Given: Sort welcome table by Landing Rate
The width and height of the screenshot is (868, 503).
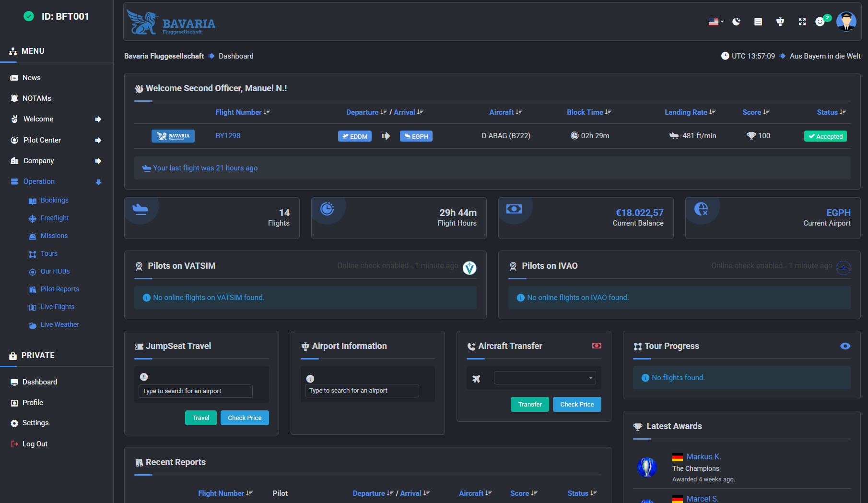Looking at the screenshot, I should point(690,112).
